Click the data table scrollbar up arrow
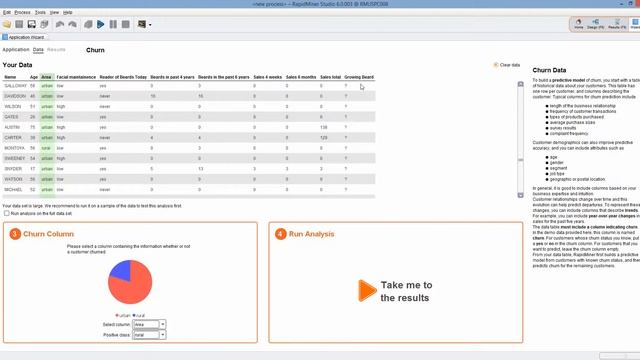This screenshot has height=360, width=640. coord(520,84)
